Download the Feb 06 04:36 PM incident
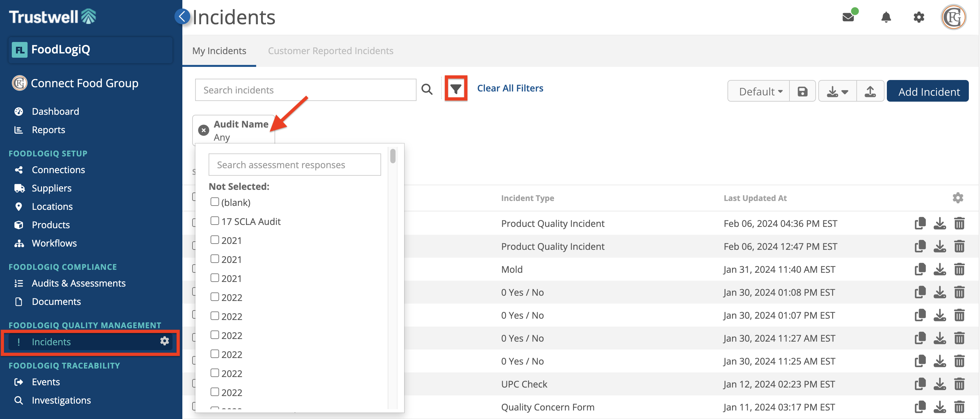 (940, 223)
